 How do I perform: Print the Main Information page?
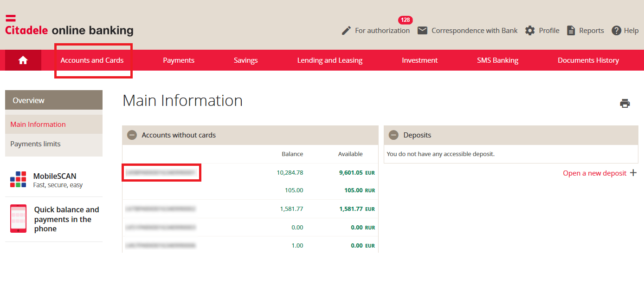[625, 103]
